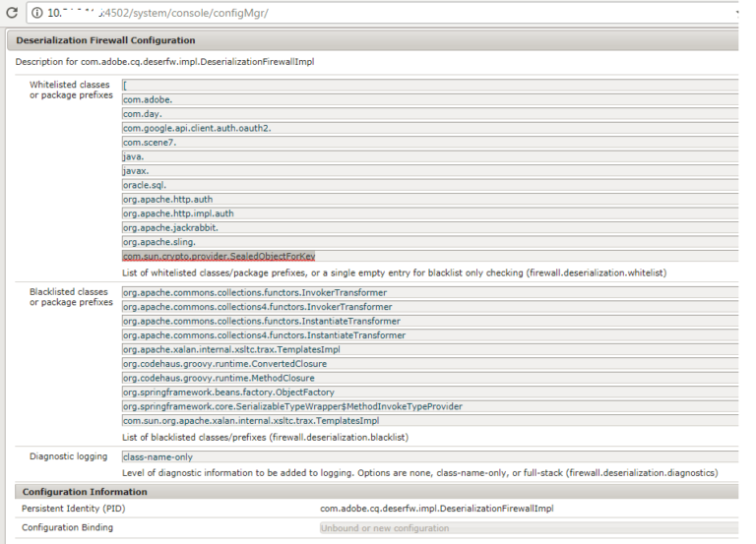Edit the 'org.codehaus.groovy.runtime.MethodClosure' blacklist entry
The height and width of the screenshot is (544, 756).
click(x=430, y=378)
